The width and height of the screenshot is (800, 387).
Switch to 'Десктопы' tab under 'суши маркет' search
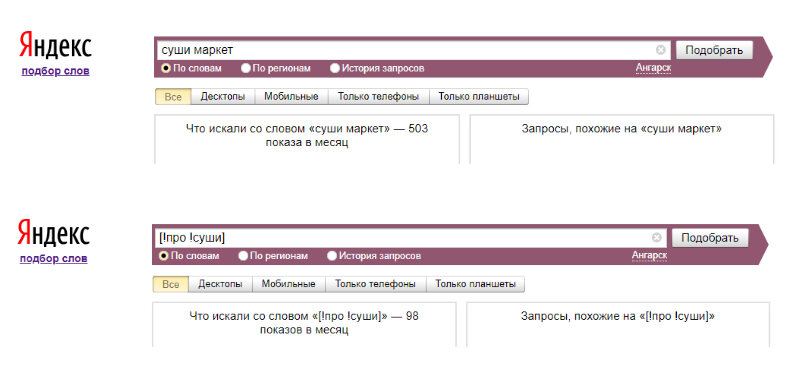click(x=222, y=96)
